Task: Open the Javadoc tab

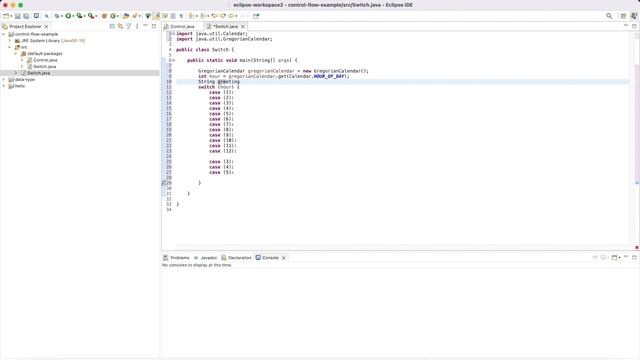Action: [206, 258]
